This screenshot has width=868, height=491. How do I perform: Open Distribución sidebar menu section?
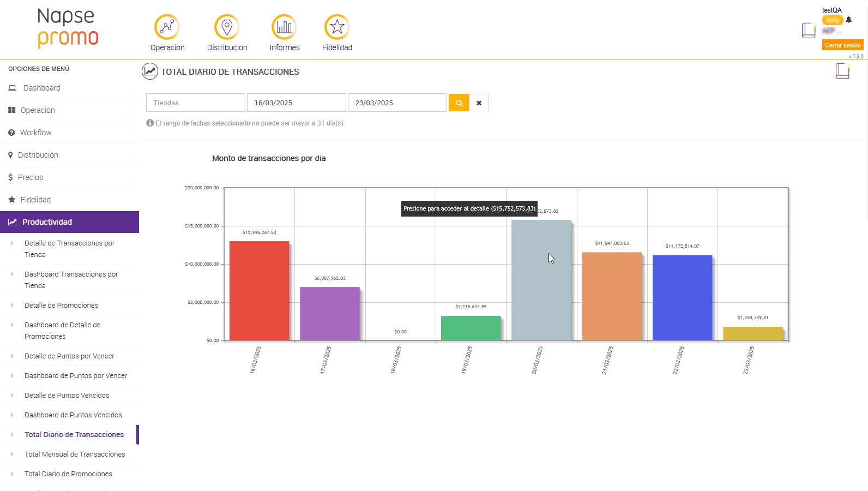point(69,155)
